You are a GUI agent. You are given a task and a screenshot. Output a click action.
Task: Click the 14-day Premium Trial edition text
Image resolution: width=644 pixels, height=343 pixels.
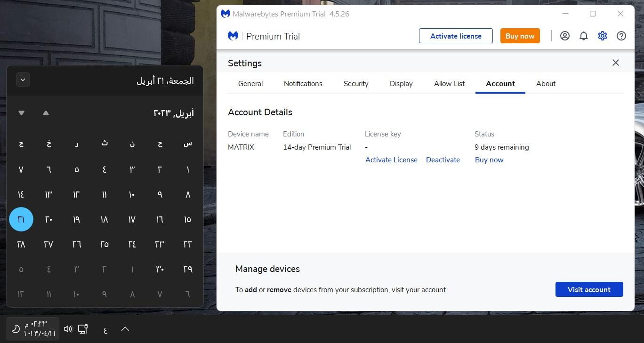(317, 147)
